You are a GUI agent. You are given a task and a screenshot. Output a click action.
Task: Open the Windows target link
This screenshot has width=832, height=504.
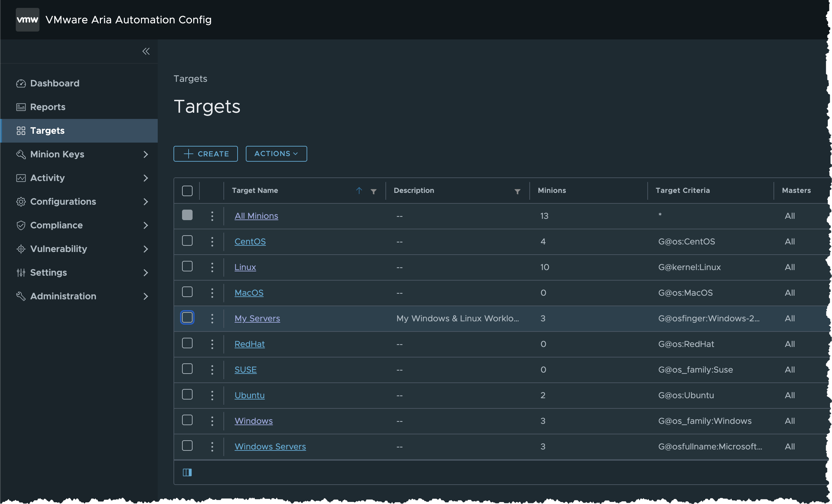coord(254,421)
